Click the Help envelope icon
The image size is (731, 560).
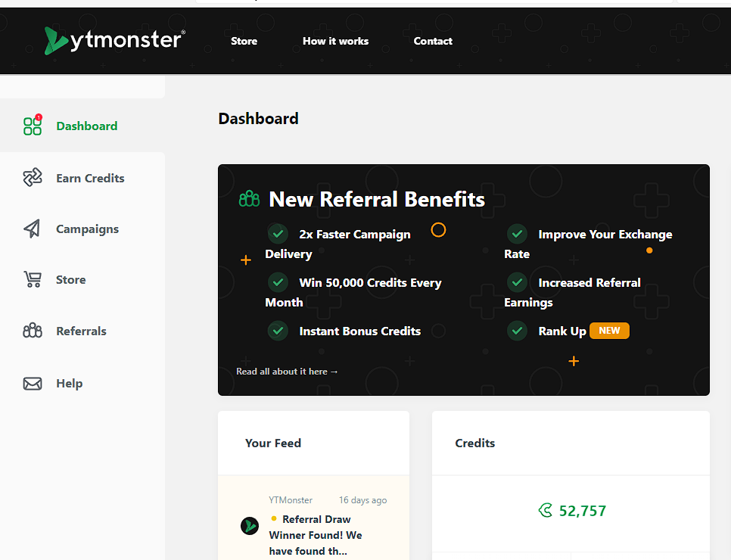33,383
